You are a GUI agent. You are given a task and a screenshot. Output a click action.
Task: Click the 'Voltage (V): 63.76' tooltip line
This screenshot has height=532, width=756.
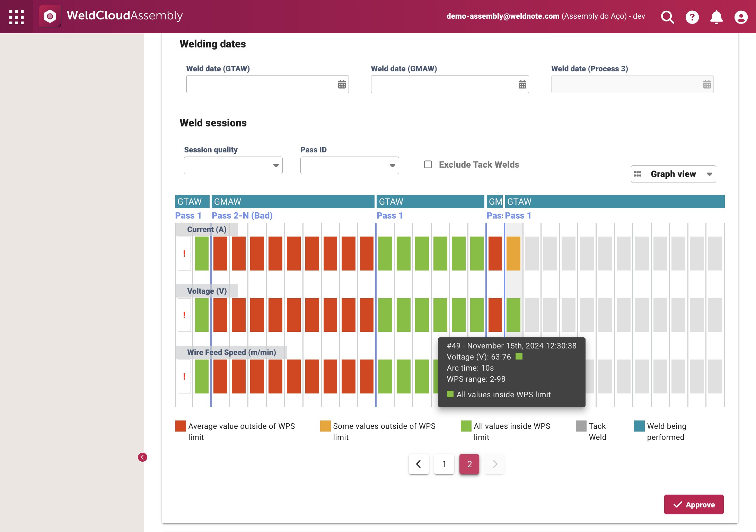tap(479, 357)
